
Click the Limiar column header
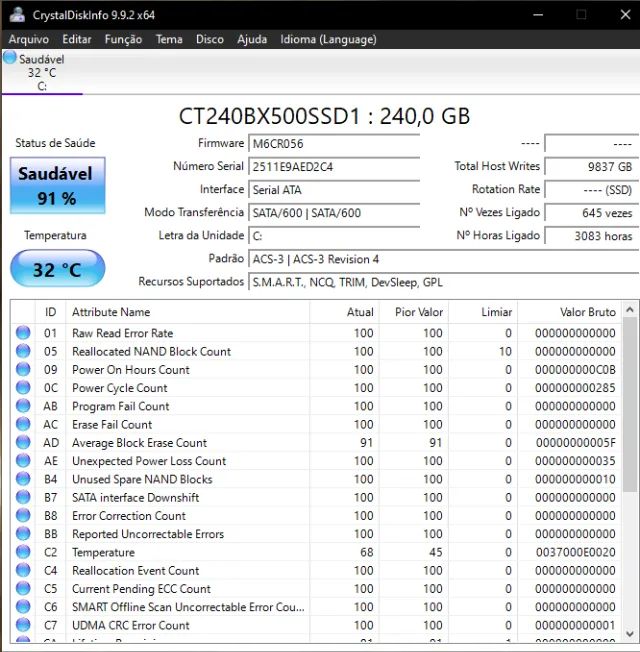point(483,312)
